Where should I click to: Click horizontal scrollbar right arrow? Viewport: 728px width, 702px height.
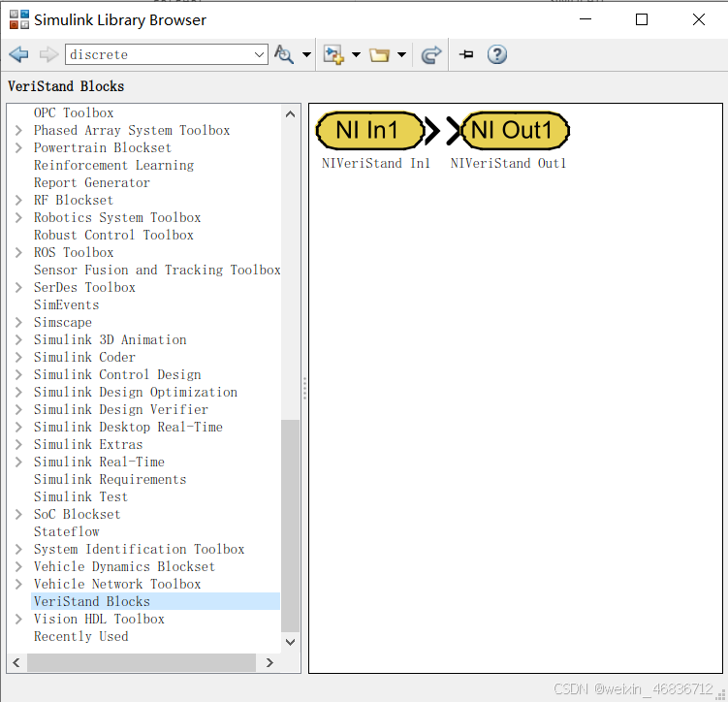point(269,662)
